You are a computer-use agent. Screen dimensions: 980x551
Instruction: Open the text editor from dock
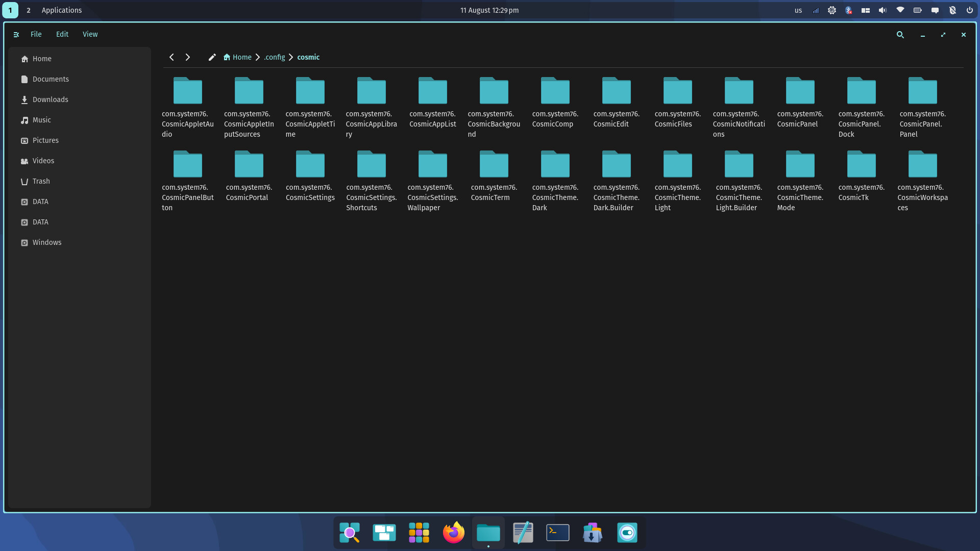tap(523, 533)
